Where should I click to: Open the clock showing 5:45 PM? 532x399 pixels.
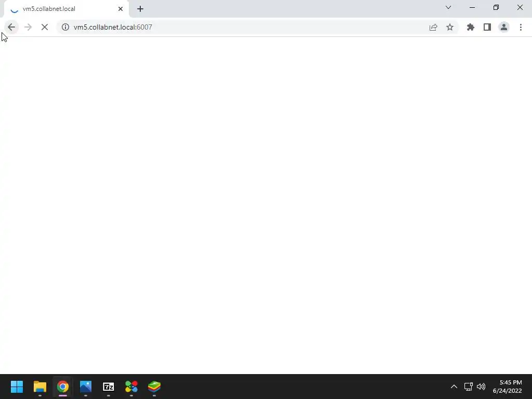(508, 387)
